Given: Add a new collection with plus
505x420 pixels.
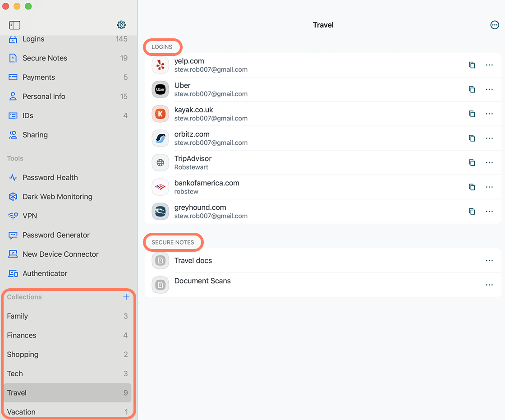Looking at the screenshot, I should (126, 297).
